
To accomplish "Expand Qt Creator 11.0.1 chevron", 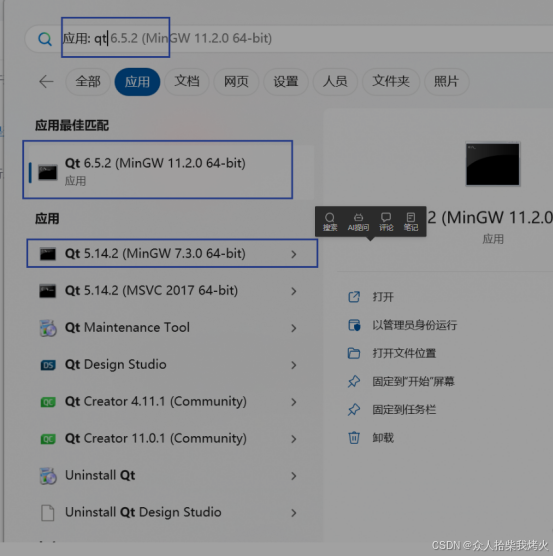I will pyautogui.click(x=294, y=439).
